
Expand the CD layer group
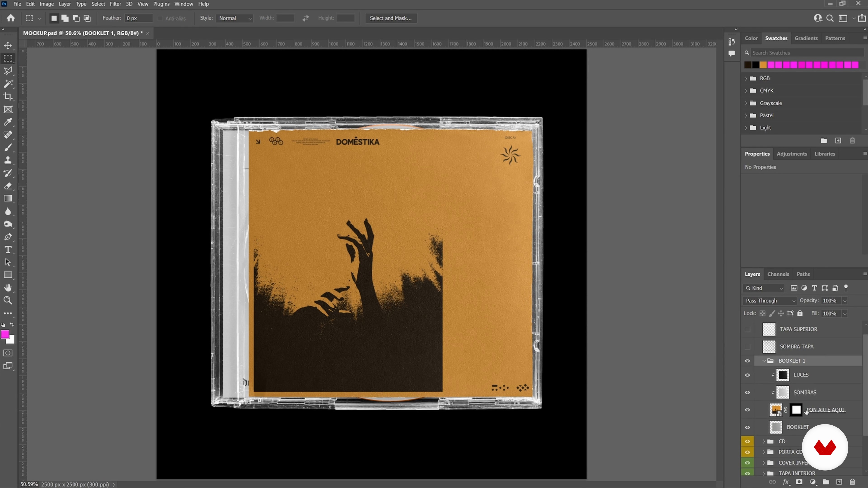(x=764, y=441)
